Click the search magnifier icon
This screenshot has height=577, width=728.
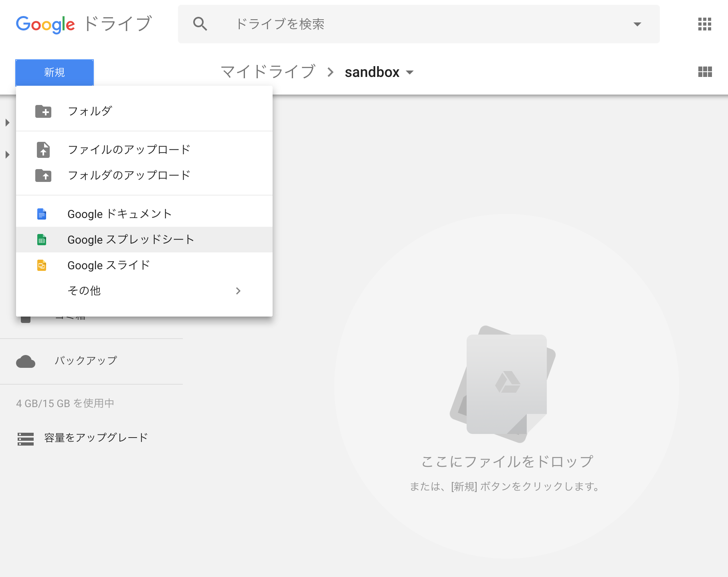pos(200,24)
